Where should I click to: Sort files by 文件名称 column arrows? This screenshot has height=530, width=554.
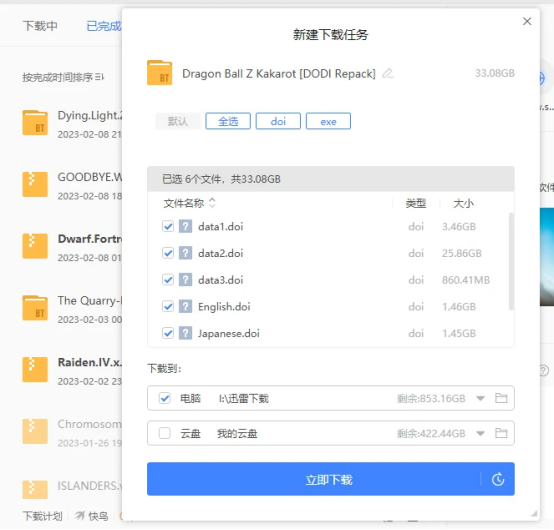tap(212, 203)
